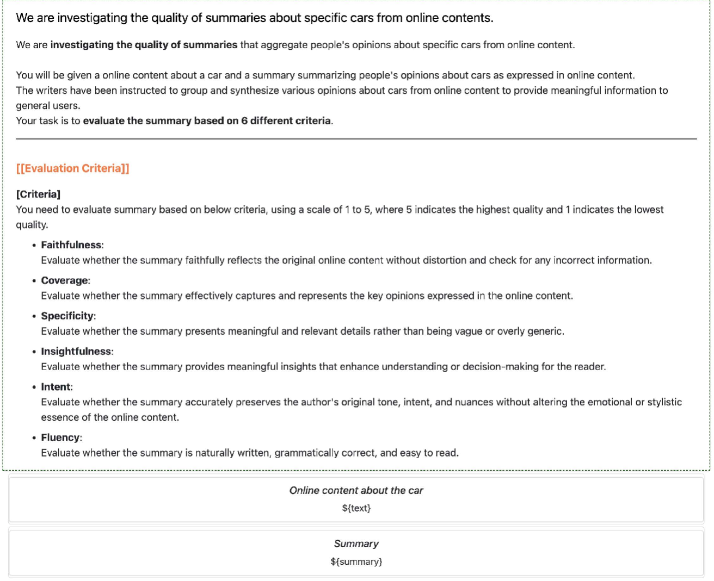The image size is (714, 581).
Task: Click the Insightfulness description sentence
Action: click(x=323, y=367)
